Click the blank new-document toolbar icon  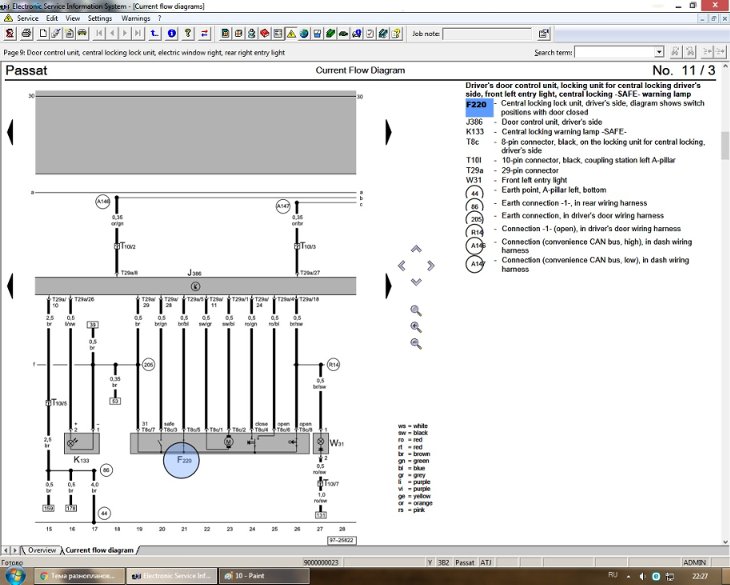click(43, 34)
